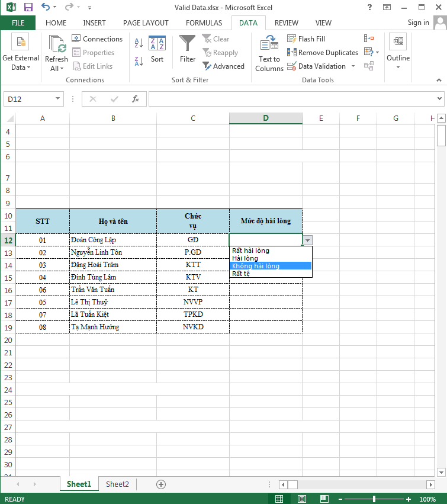The height and width of the screenshot is (504, 447).
Task: Click cell D12 dropdown arrow
Action: tap(307, 240)
